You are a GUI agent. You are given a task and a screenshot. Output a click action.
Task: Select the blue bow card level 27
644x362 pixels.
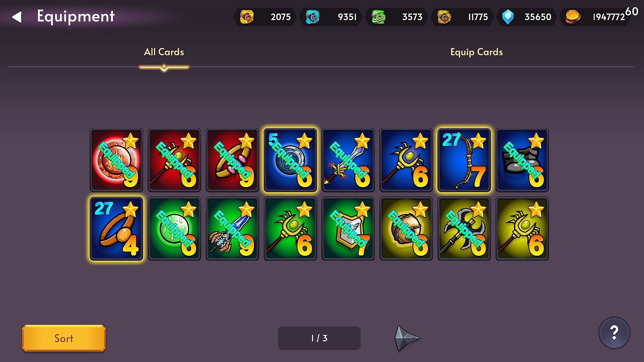pos(464,160)
